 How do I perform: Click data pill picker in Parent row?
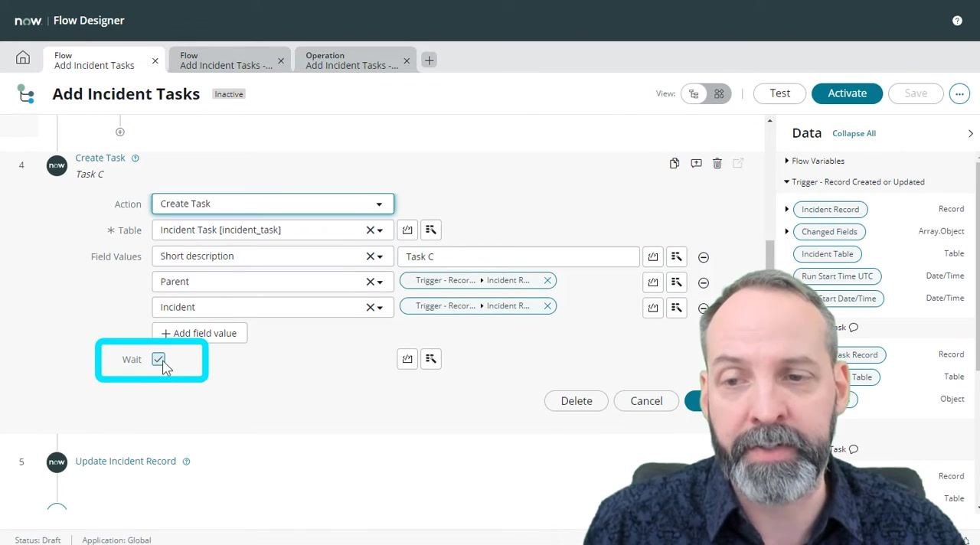pyautogui.click(x=677, y=282)
